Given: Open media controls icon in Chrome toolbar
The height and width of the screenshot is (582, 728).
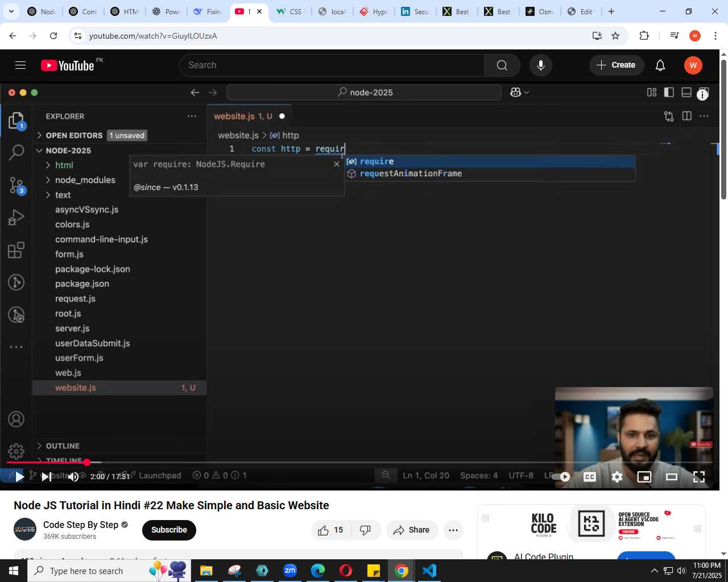Looking at the screenshot, I should tap(675, 36).
